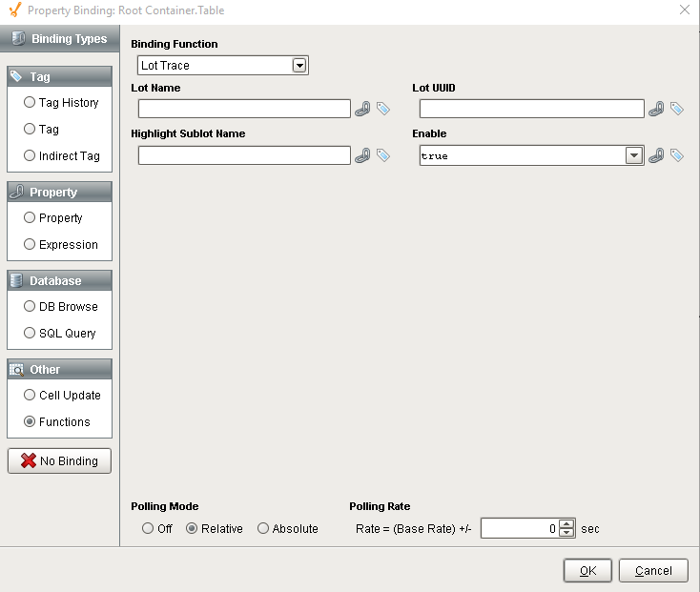Click the Lot Name text field
Image resolution: width=700 pixels, height=592 pixels.
(x=244, y=109)
